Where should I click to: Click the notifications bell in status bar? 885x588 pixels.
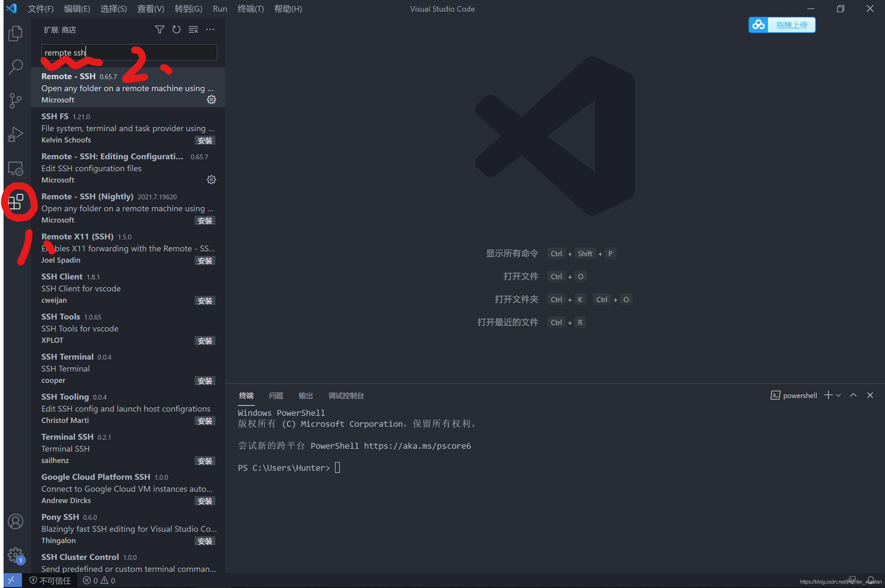[870, 580]
